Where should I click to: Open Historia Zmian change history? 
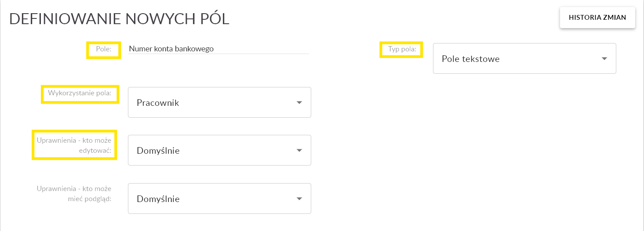point(597,18)
